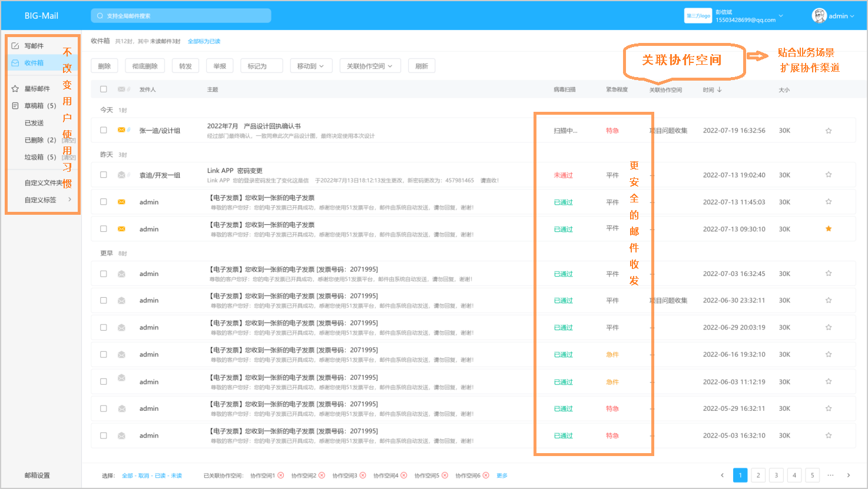Select checkbox for Link APP 密码变更 email
Viewport: 868px width, 489px height.
104,175
